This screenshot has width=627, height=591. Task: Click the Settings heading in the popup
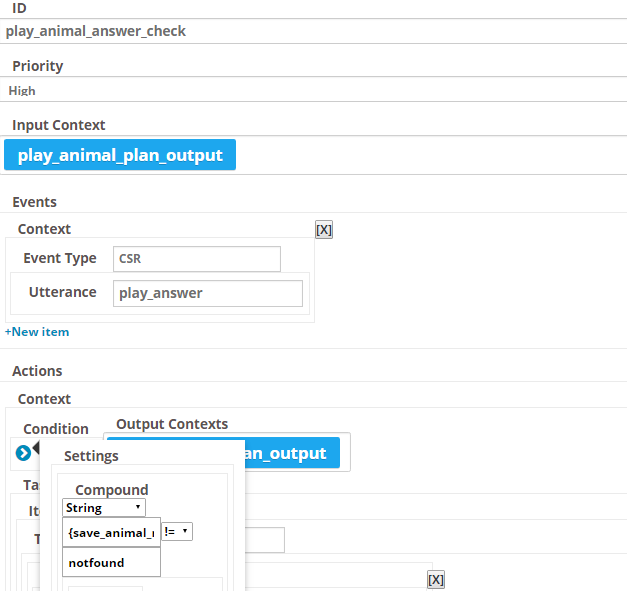coord(91,456)
